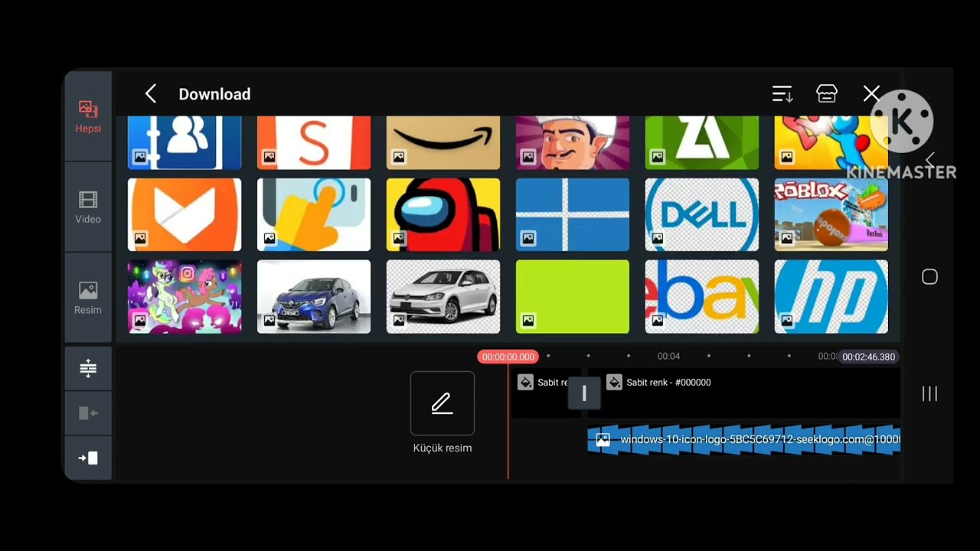Pick the blue Windows logo image
The width and height of the screenshot is (980, 551).
[573, 215]
